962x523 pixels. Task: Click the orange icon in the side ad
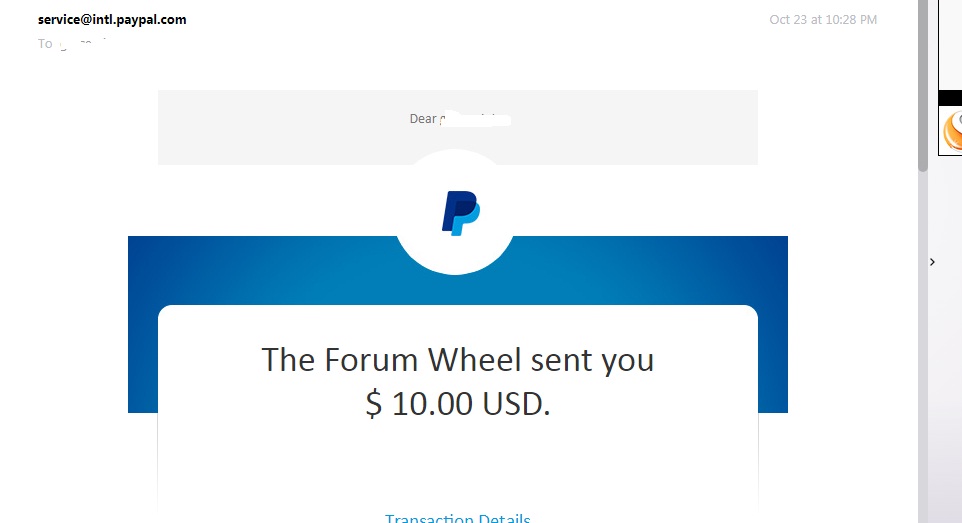coord(953,131)
